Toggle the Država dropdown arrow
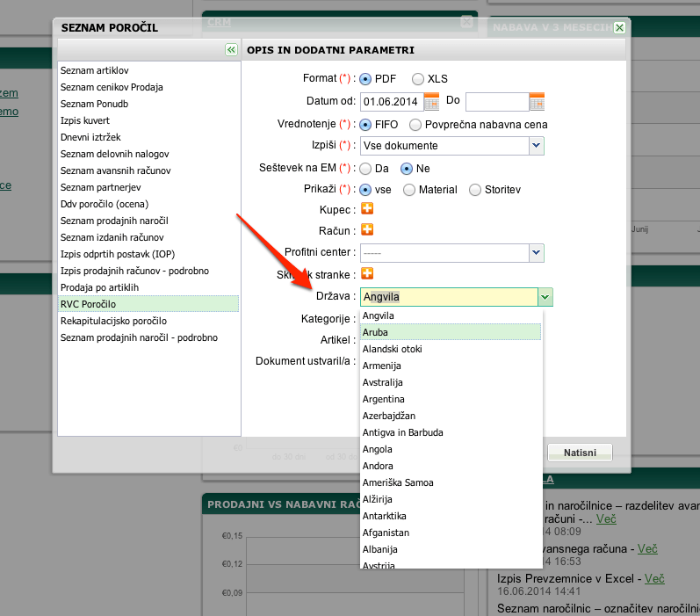 tap(545, 297)
